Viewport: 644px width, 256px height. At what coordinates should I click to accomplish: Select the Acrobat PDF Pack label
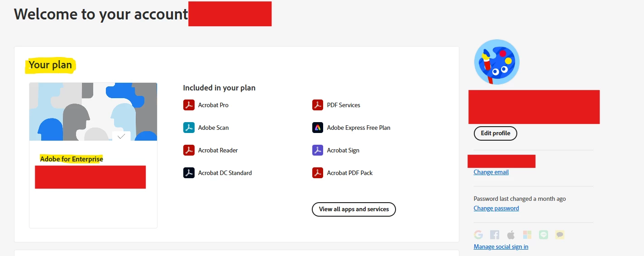pos(350,173)
